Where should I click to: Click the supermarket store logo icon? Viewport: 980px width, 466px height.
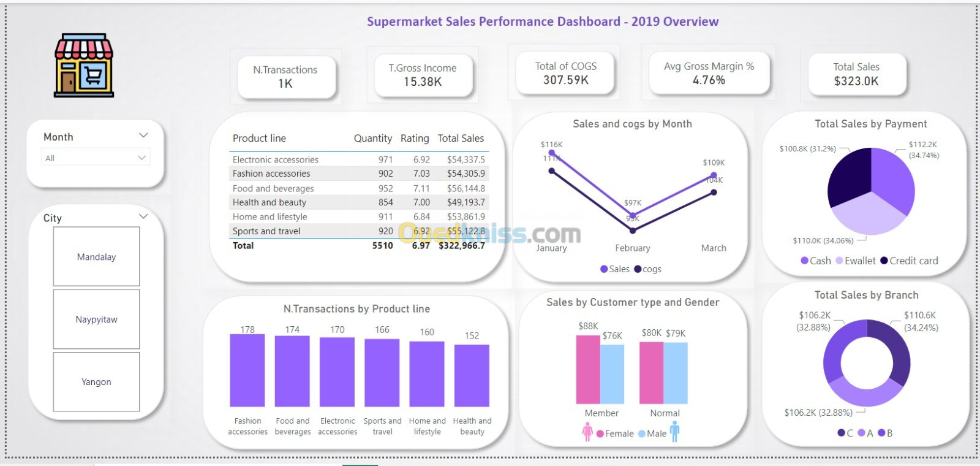click(84, 66)
